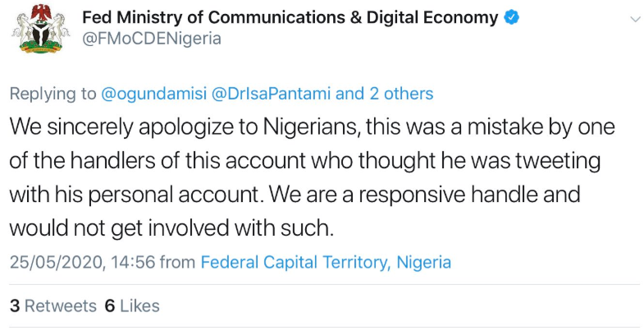
Task: Select the @FMoCDENigeria handle
Action: coord(152,39)
